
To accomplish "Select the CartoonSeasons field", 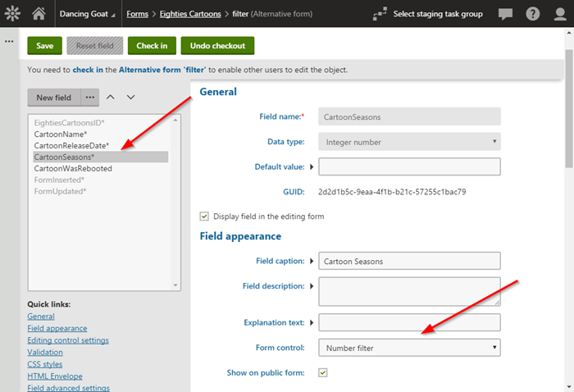I will tap(100, 157).
